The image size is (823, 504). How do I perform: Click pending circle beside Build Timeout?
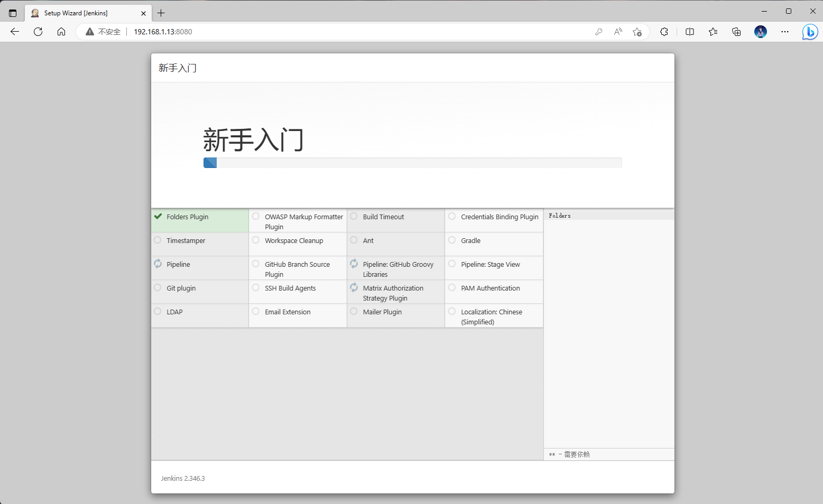(354, 216)
